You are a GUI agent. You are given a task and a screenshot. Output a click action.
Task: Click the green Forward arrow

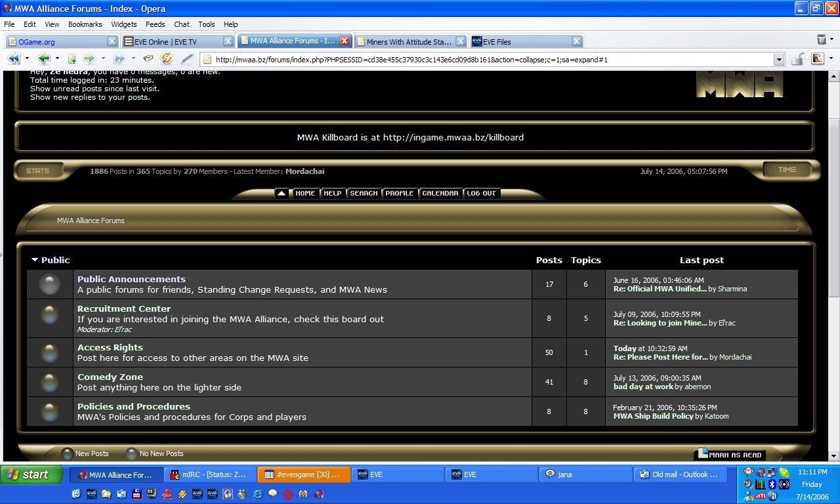pyautogui.click(x=89, y=59)
